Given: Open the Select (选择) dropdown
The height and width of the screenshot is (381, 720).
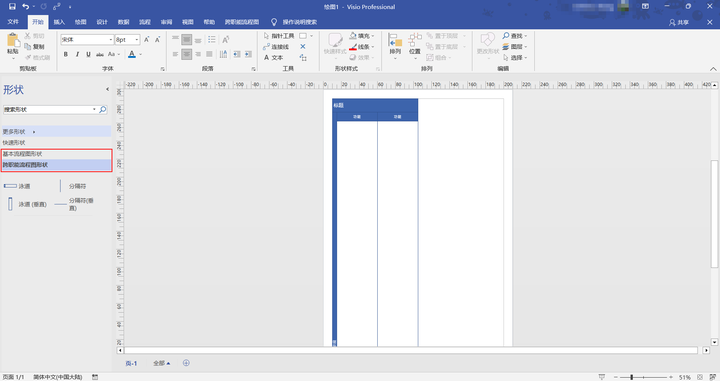Looking at the screenshot, I should (x=515, y=58).
